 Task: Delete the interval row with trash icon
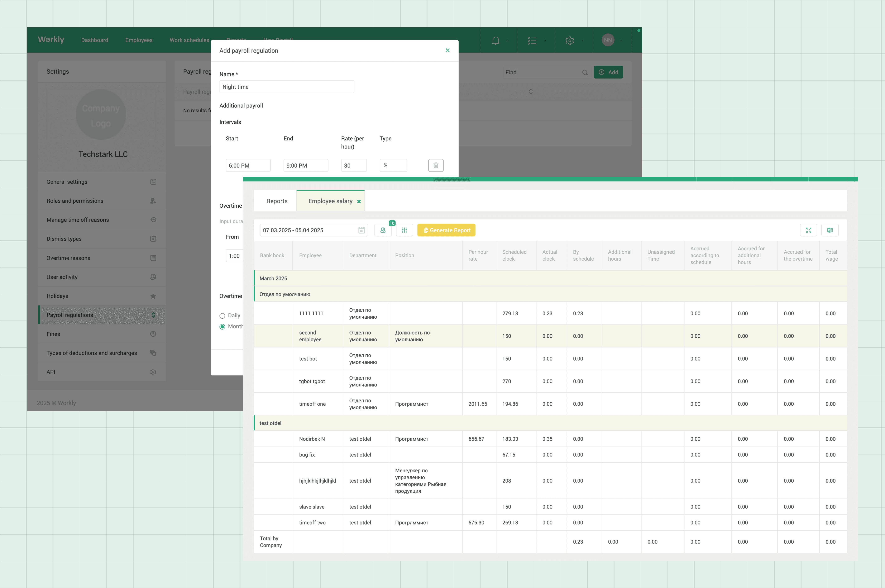click(436, 165)
